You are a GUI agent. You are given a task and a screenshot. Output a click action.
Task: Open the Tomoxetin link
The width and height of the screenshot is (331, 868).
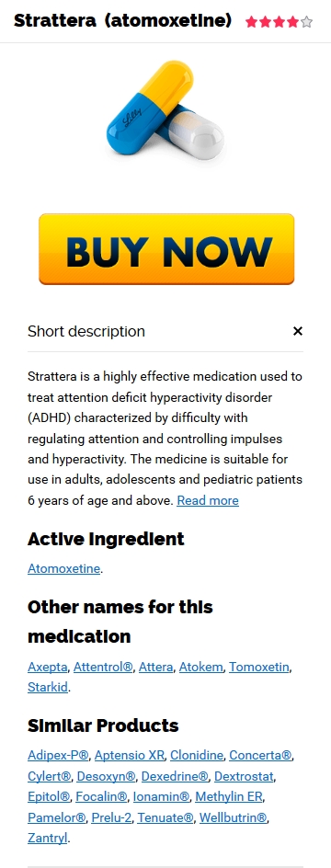pyautogui.click(x=259, y=667)
